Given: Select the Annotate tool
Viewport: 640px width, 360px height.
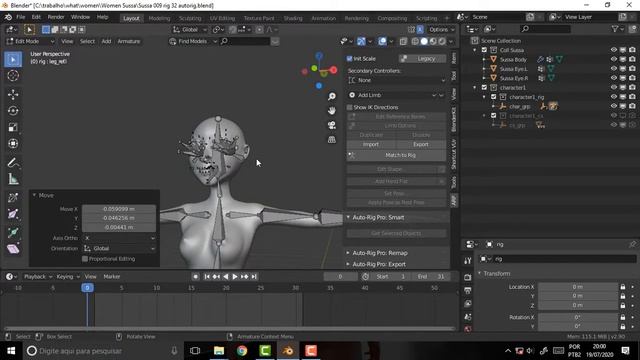Looking at the screenshot, I should (13, 162).
